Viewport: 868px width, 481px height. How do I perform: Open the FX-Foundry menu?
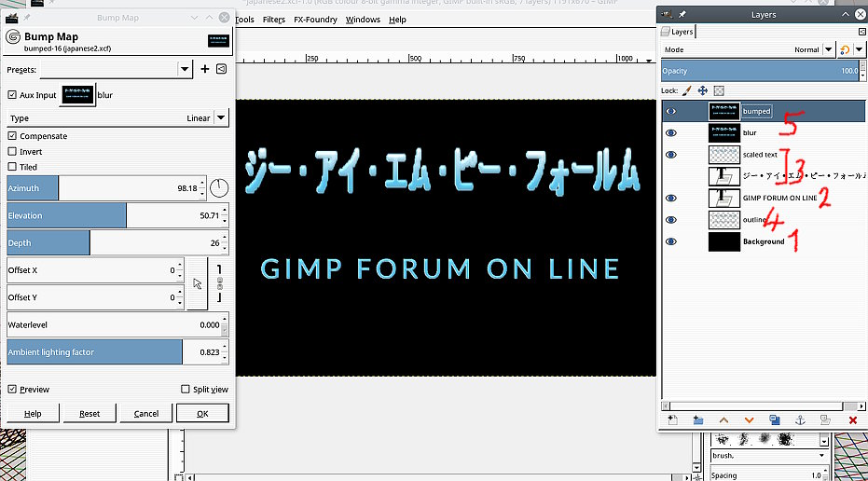pyautogui.click(x=315, y=20)
